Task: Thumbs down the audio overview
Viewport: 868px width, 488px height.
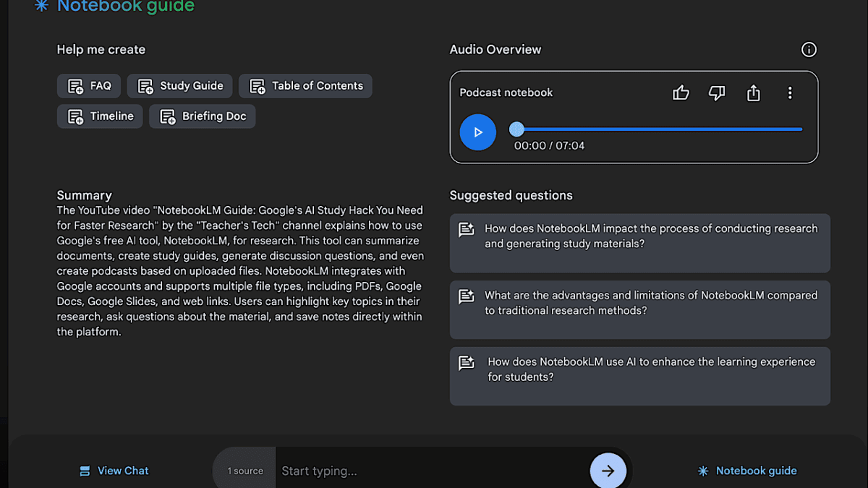Action: point(717,93)
